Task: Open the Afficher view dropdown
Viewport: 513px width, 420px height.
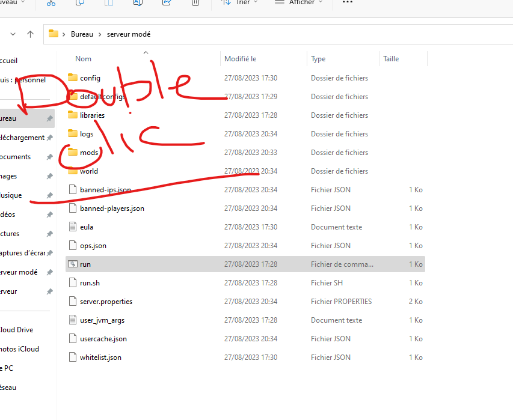Action: 298,2
